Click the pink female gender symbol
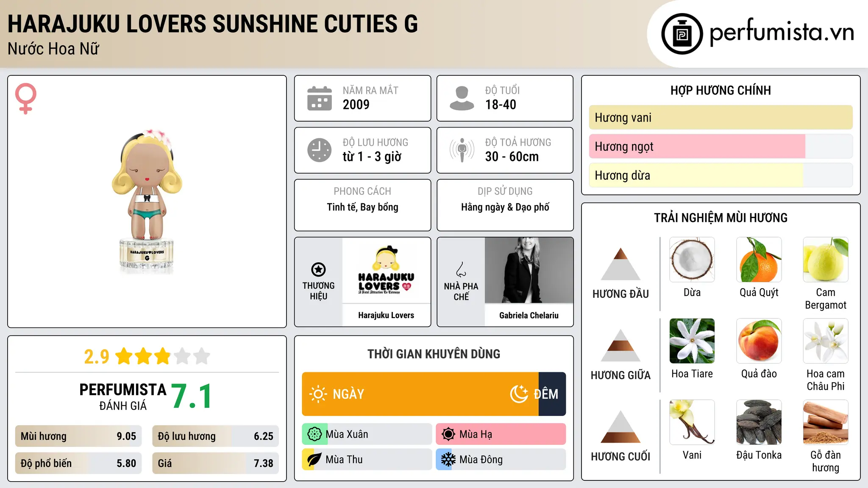 [26, 98]
